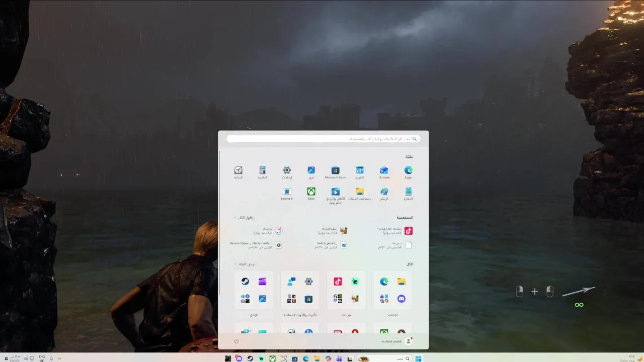Click ENG UK language indicator
The image size is (644, 362).
pos(41,358)
